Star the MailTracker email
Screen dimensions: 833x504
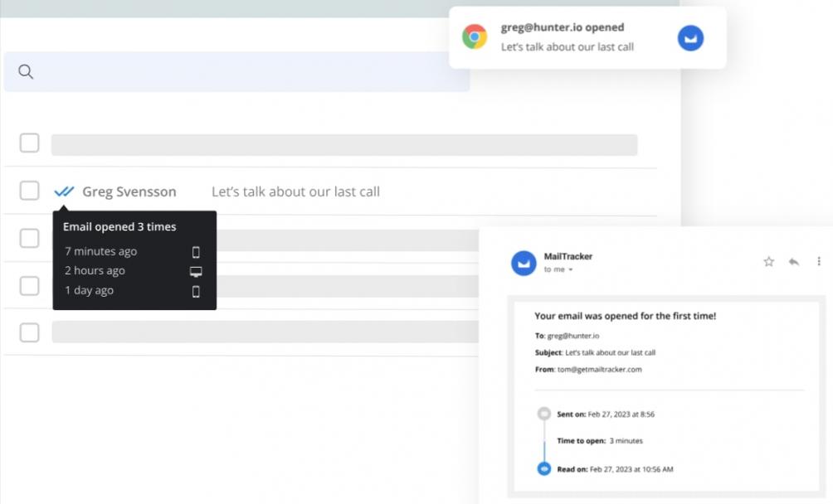(x=768, y=262)
